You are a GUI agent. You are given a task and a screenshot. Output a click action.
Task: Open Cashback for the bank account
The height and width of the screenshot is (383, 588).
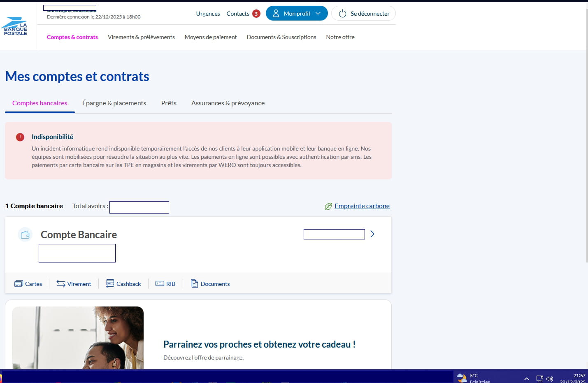pos(123,284)
